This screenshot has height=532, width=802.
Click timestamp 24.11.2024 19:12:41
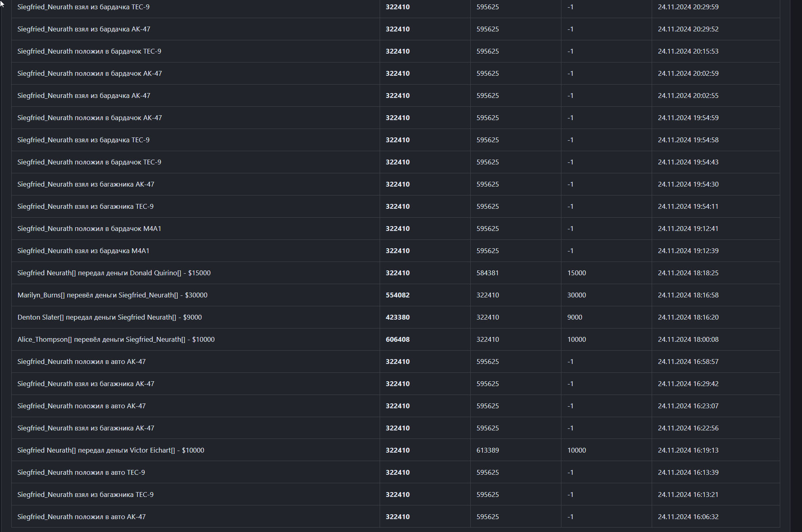[688, 229]
